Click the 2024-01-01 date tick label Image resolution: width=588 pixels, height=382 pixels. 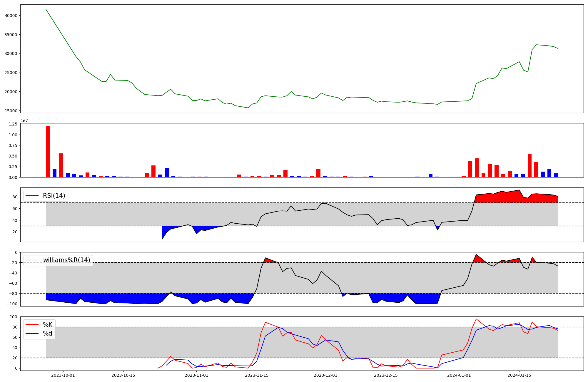pyautogui.click(x=459, y=375)
